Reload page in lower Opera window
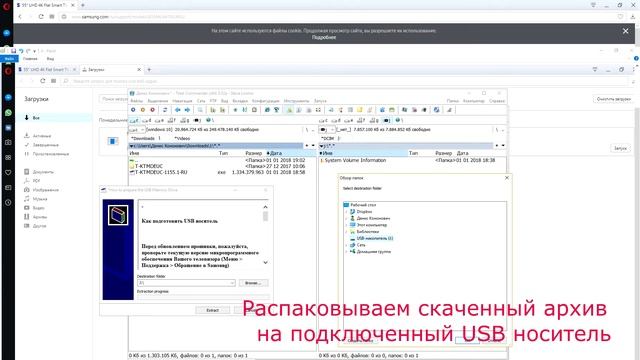The image size is (640, 360). [42, 81]
